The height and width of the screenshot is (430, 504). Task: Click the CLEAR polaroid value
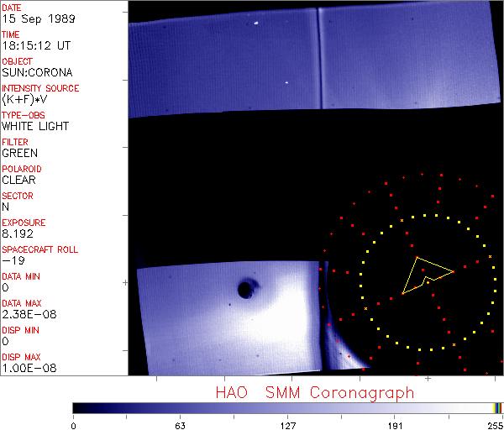[x=19, y=180]
